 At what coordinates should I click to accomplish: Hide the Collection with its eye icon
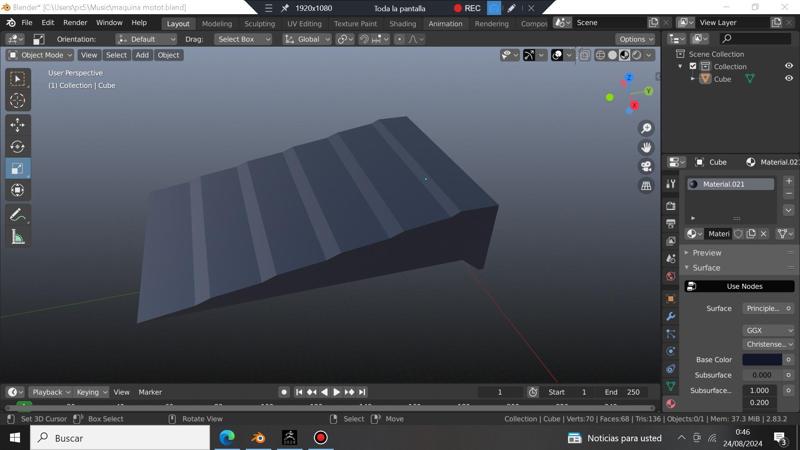(789, 66)
